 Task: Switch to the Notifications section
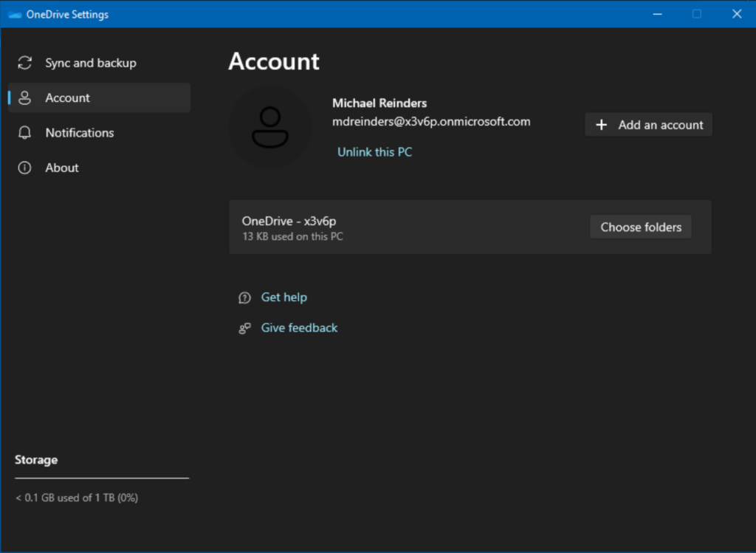click(79, 133)
